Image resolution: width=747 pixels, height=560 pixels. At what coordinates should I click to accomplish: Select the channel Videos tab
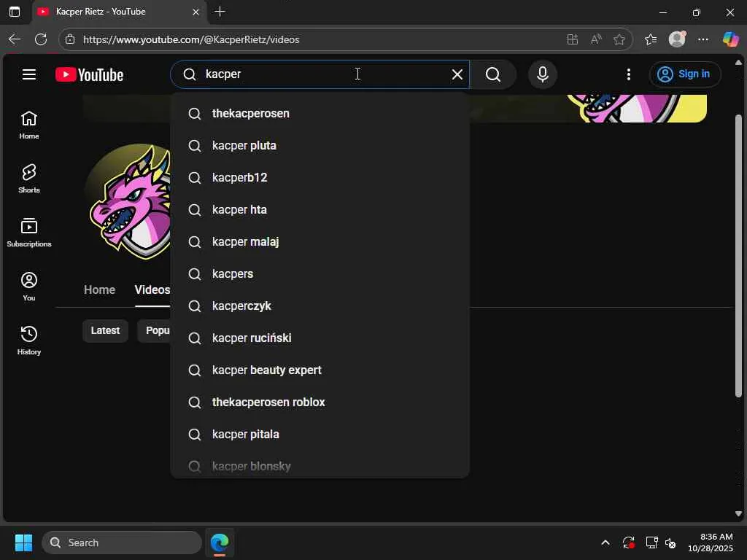152,289
